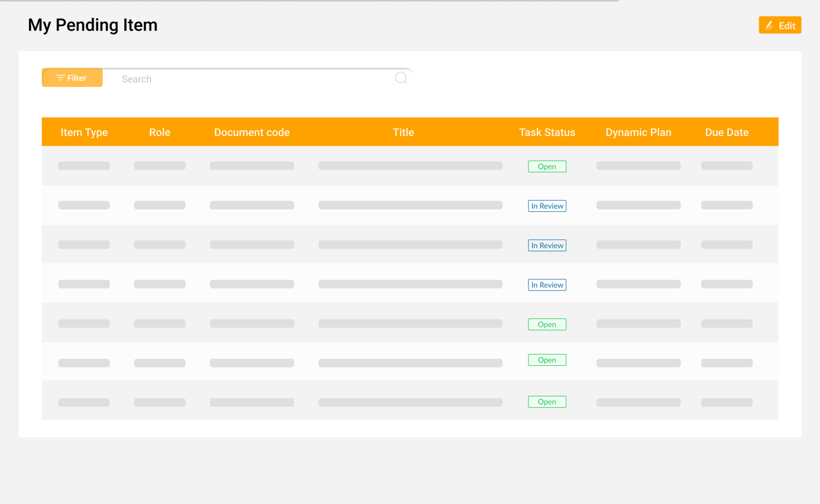
Task: Select the In Review badge in second row
Action: (x=547, y=206)
